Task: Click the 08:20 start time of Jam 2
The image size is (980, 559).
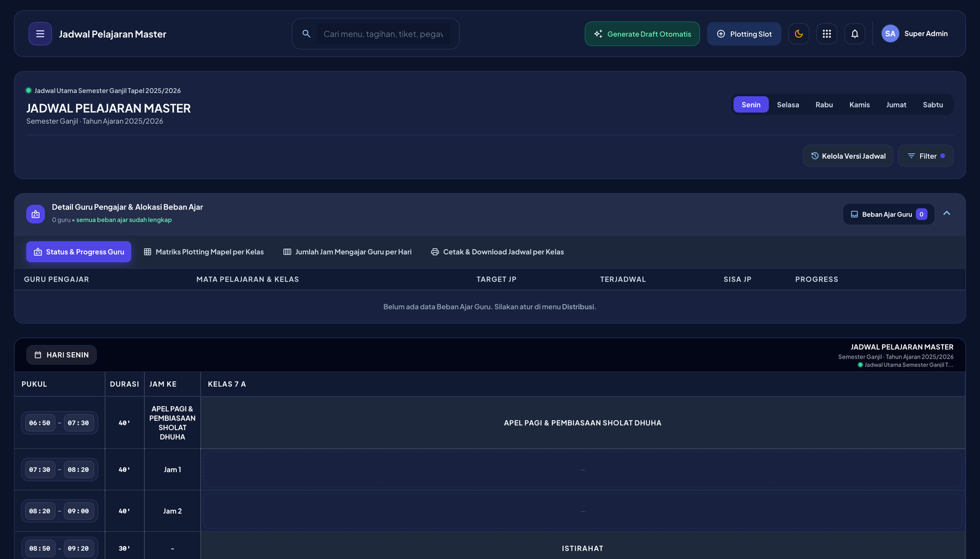Action: [40, 511]
